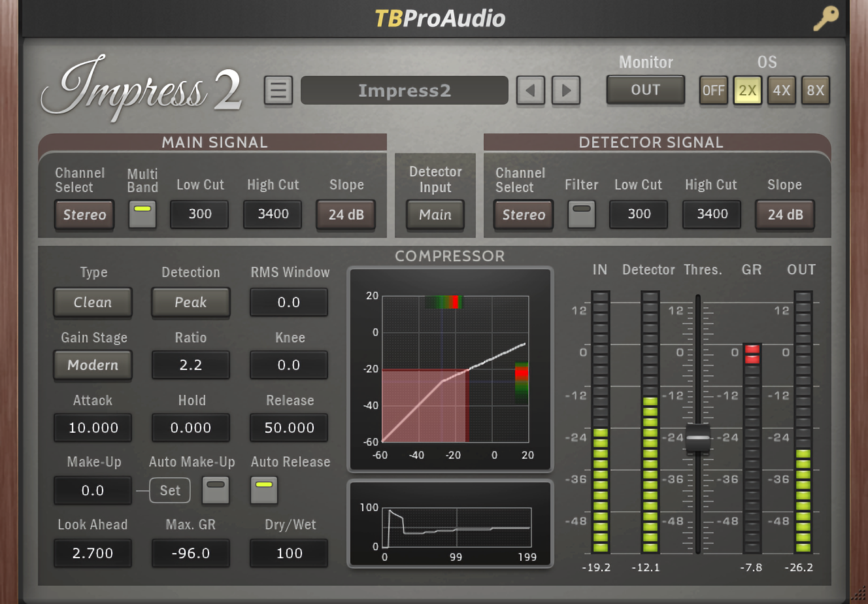The height and width of the screenshot is (604, 868).
Task: Go to the next preset arrow
Action: [566, 90]
